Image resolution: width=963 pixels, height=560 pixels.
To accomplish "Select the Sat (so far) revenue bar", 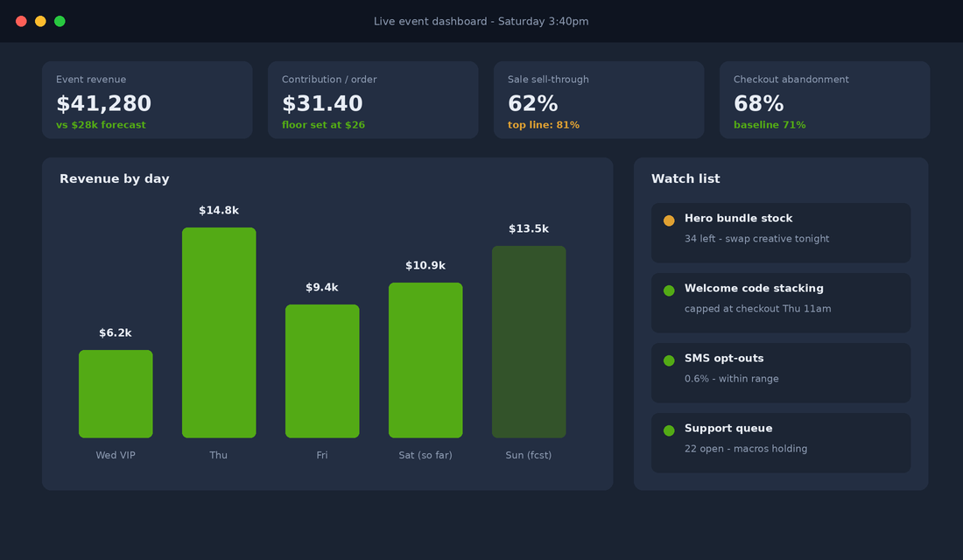I will [x=425, y=360].
